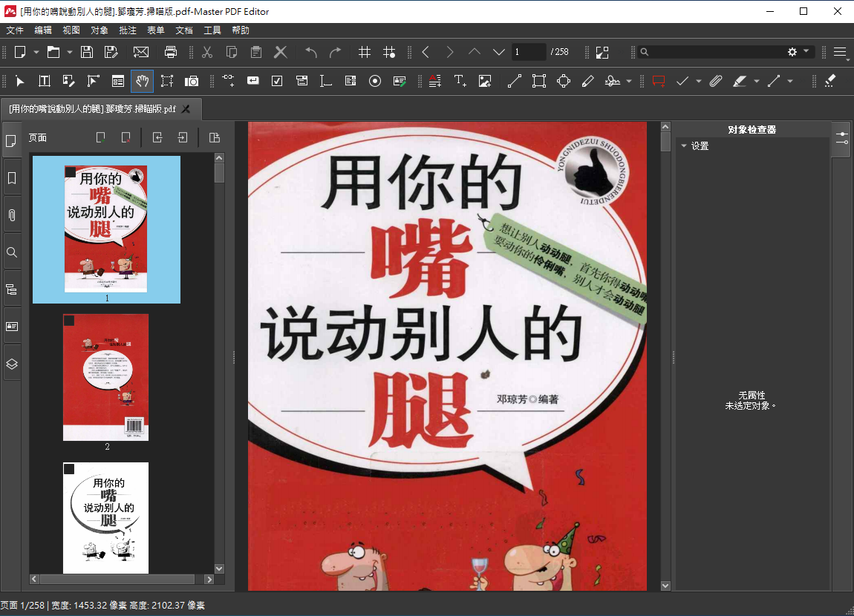Click the delete pages button in 页面 panel
Image resolution: width=854 pixels, height=616 pixels.
[126, 138]
